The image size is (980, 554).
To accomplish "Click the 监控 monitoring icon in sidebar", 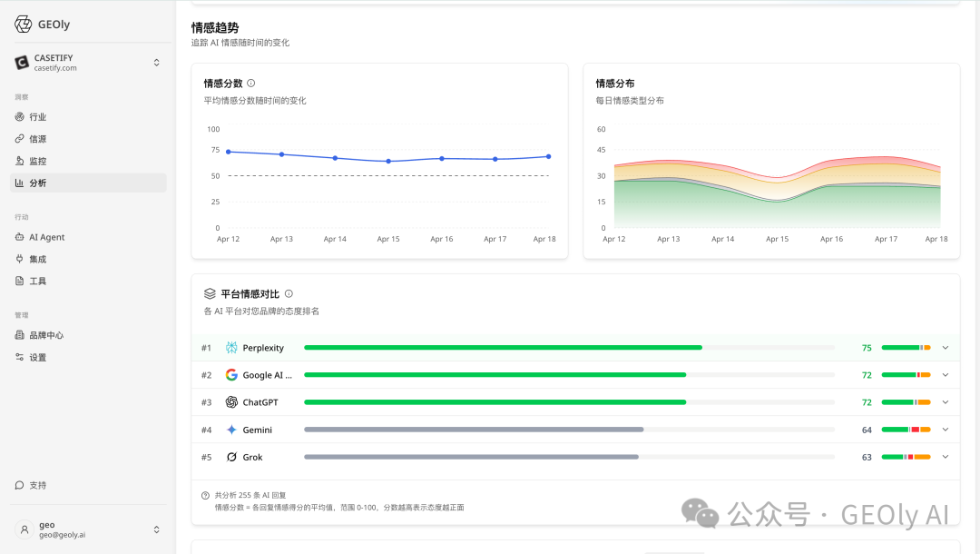I will click(x=19, y=161).
